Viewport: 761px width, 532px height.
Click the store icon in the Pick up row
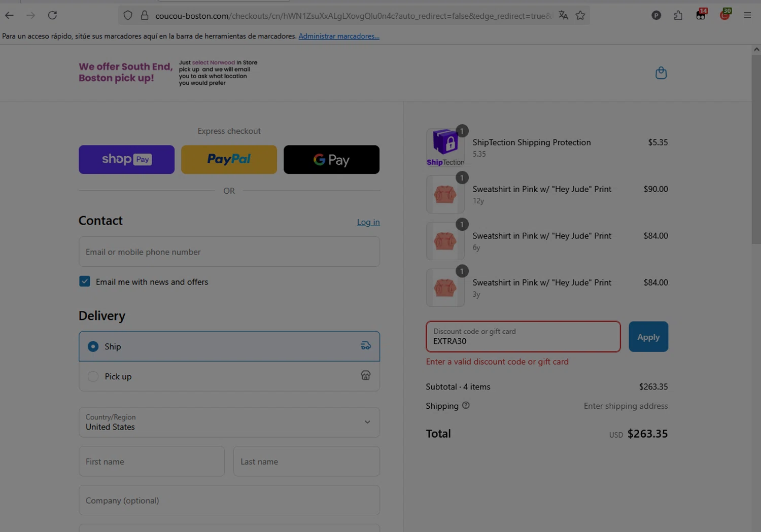click(366, 375)
